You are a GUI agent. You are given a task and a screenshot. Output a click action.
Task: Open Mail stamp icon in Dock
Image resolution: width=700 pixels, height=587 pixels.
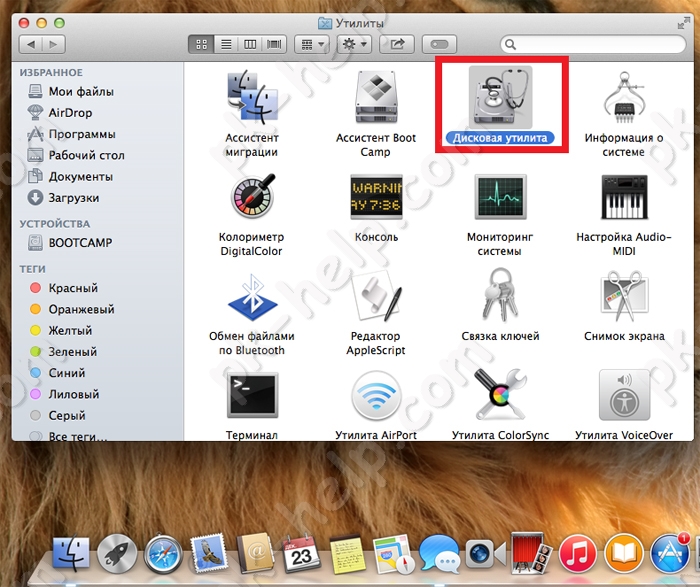point(209,554)
